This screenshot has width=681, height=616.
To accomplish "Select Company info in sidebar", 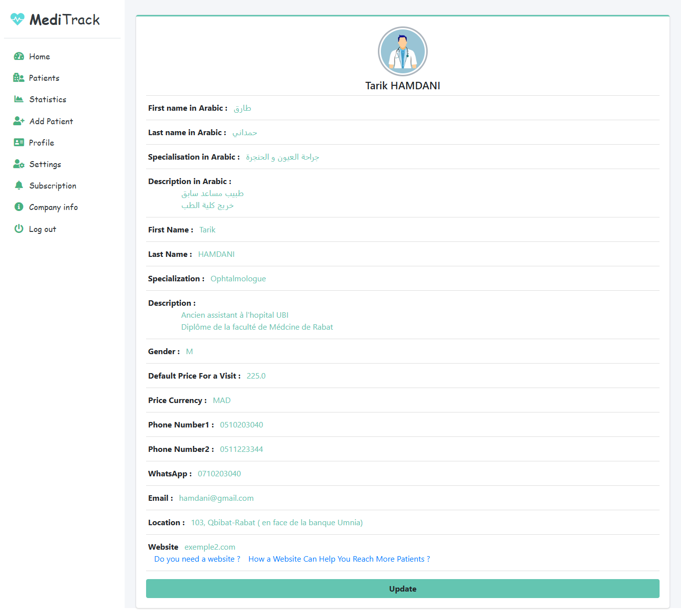I will pyautogui.click(x=53, y=207).
